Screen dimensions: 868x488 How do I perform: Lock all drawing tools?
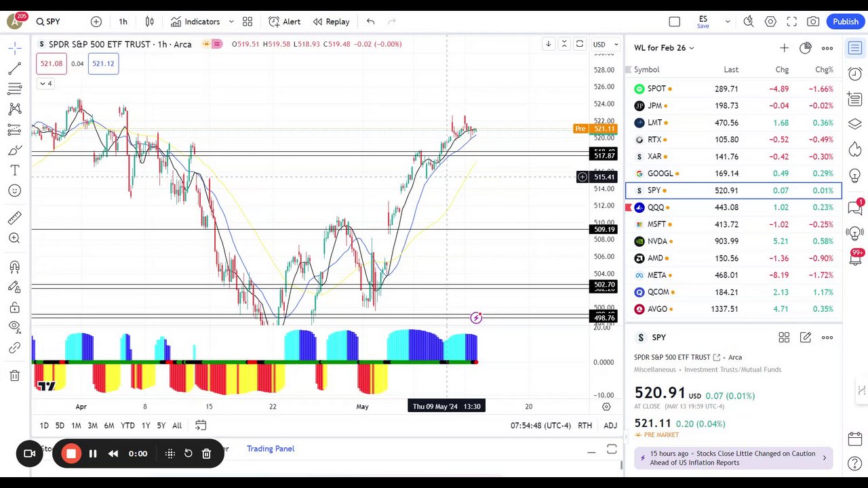pyautogui.click(x=15, y=308)
